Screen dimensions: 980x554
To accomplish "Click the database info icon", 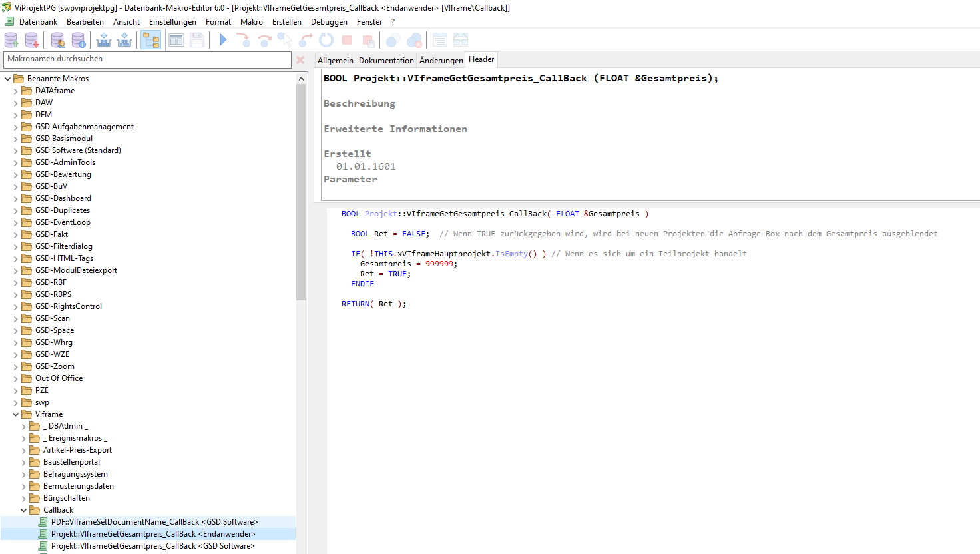I will (79, 40).
